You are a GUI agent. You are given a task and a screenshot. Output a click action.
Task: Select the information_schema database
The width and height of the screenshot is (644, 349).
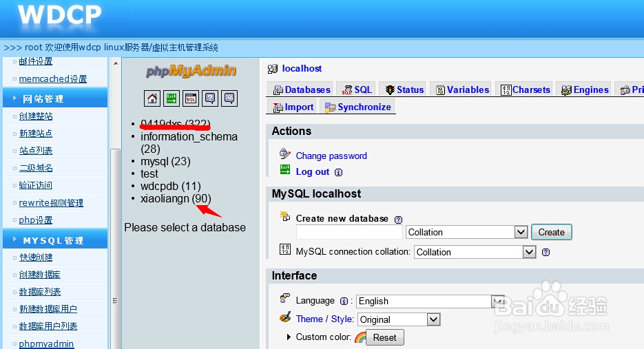(x=189, y=142)
